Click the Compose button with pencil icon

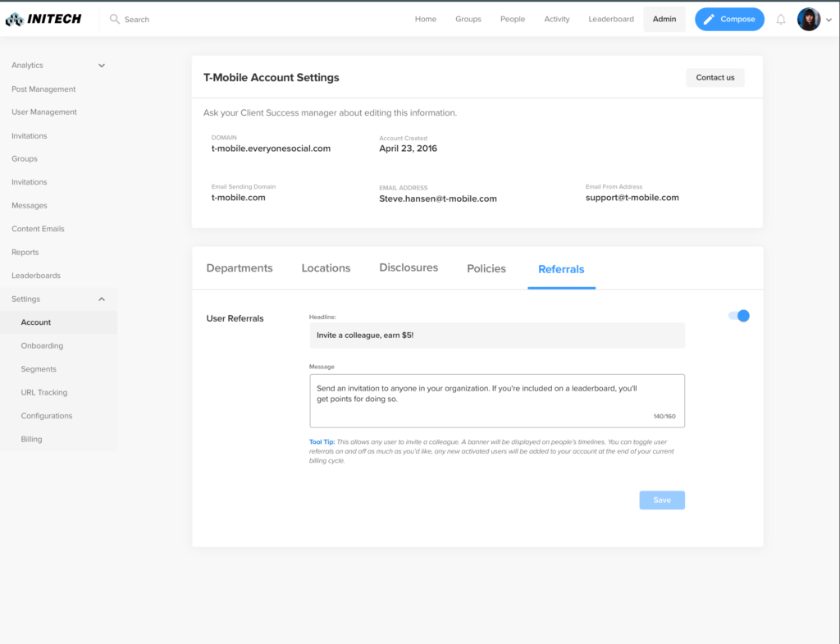(x=729, y=20)
